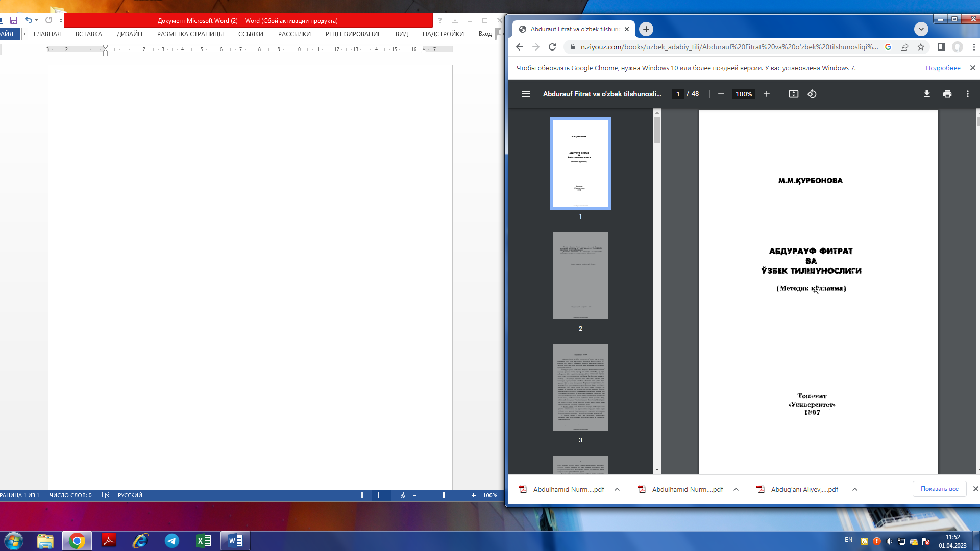The width and height of the screenshot is (980, 551).
Task: Print the PDF document
Action: point(947,94)
